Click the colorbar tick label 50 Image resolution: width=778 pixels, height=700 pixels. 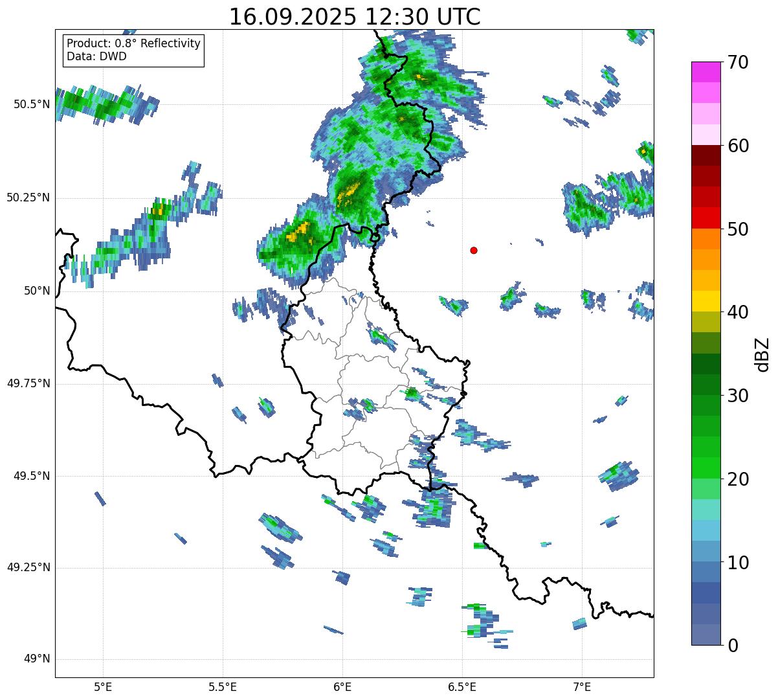738,229
